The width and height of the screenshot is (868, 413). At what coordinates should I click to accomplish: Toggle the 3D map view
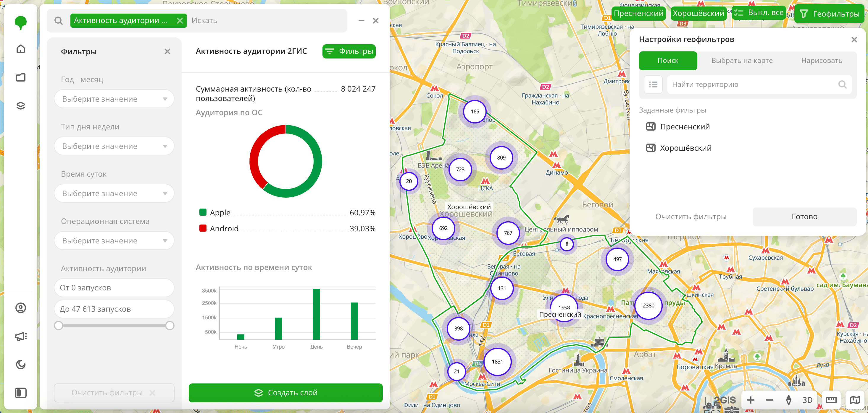(x=807, y=399)
